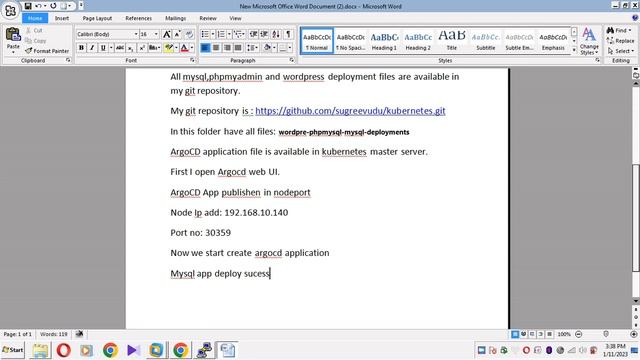Switch to Insert tab

click(x=62, y=18)
